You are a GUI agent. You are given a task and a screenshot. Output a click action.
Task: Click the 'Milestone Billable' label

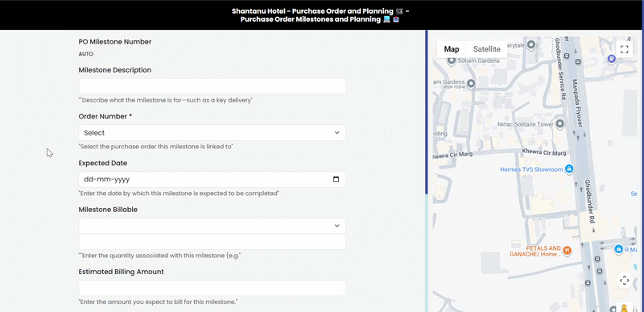(108, 210)
